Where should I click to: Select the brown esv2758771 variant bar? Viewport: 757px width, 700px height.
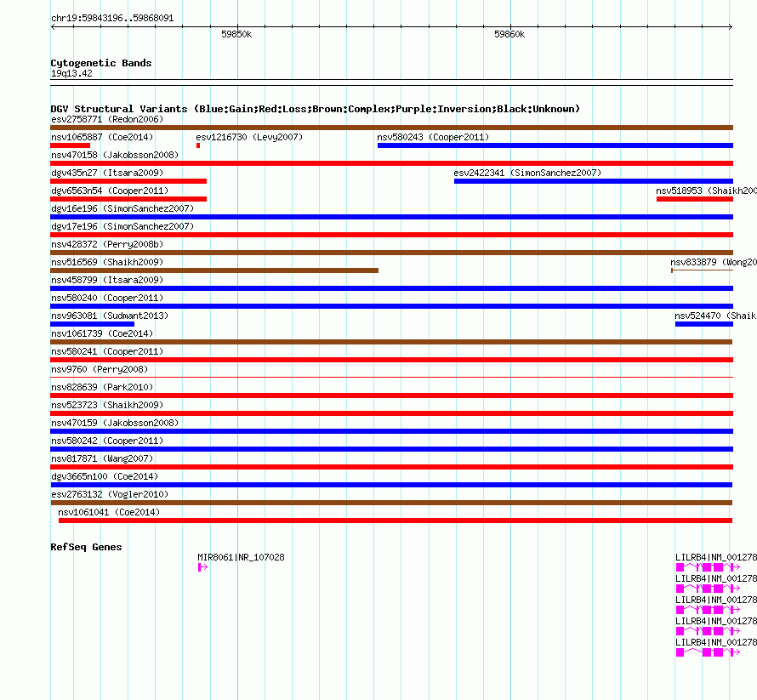click(x=391, y=128)
